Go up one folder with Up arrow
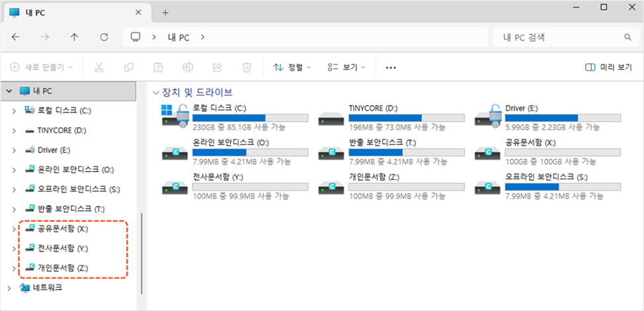 [x=74, y=38]
